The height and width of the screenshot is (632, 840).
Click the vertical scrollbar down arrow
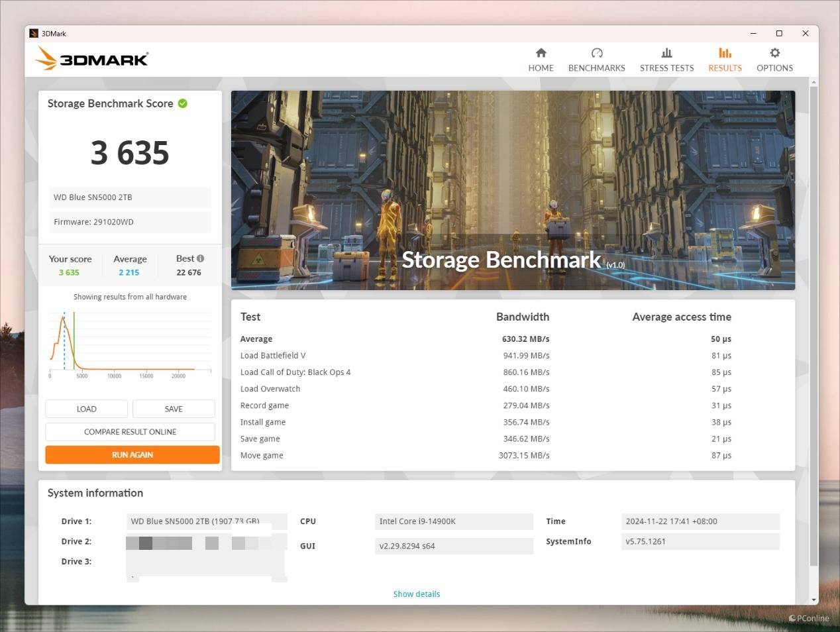click(814, 600)
